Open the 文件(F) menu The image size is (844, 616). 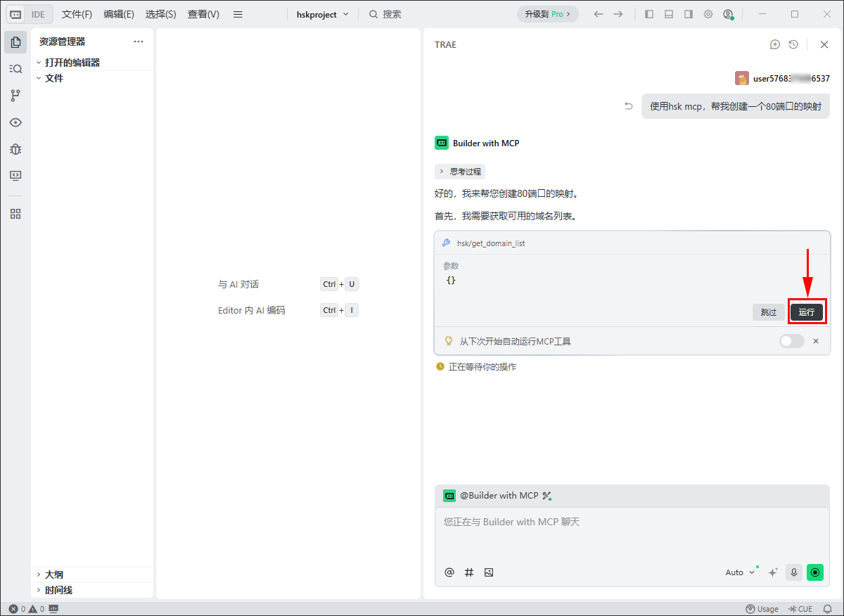click(x=77, y=14)
